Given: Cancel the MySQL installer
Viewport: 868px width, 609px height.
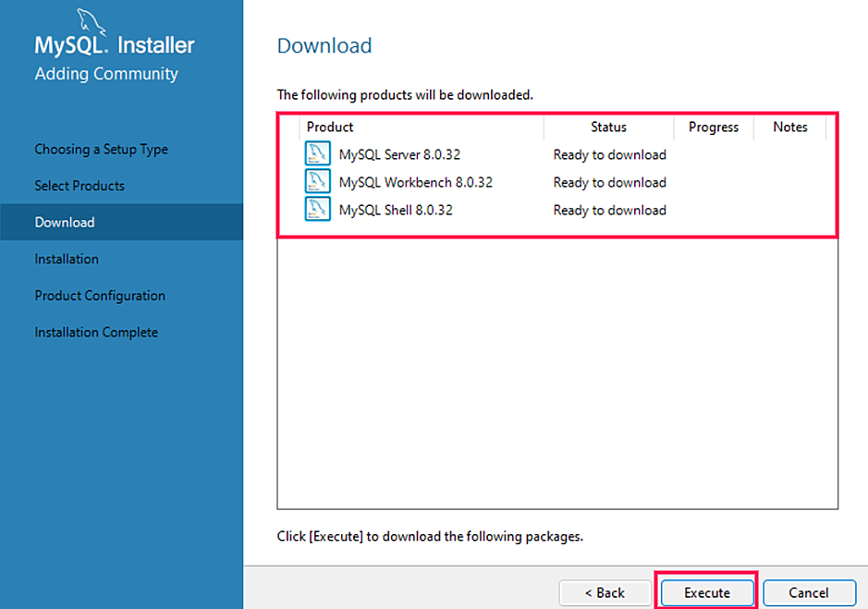Looking at the screenshot, I should click(x=810, y=592).
